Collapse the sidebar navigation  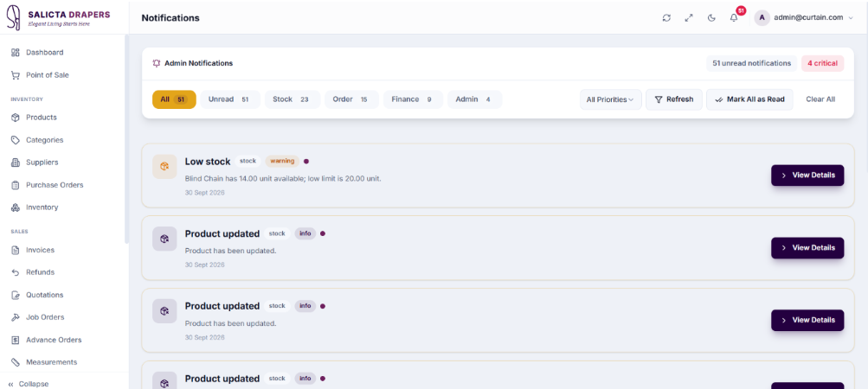pyautogui.click(x=29, y=384)
